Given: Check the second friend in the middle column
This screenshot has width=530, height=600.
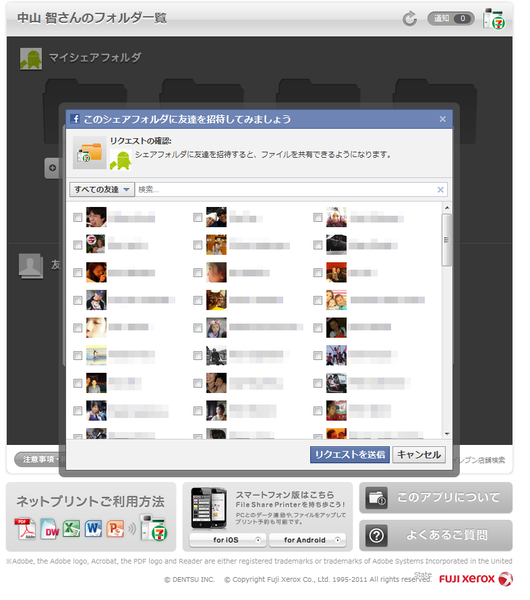Looking at the screenshot, I should point(197,245).
